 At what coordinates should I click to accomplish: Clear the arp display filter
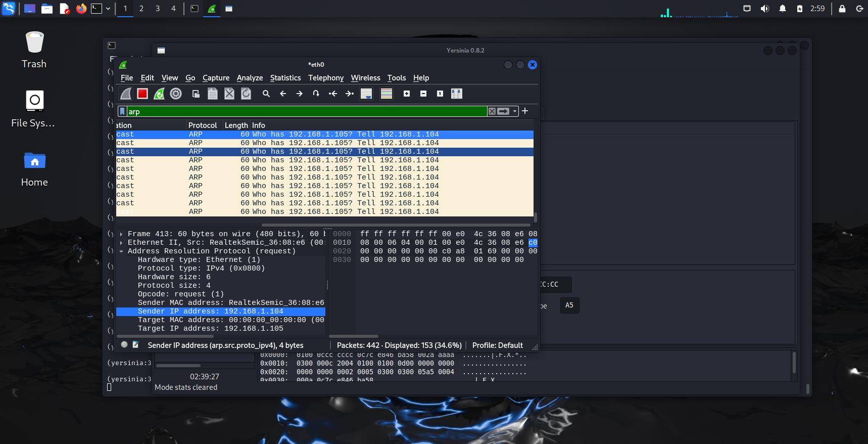492,111
